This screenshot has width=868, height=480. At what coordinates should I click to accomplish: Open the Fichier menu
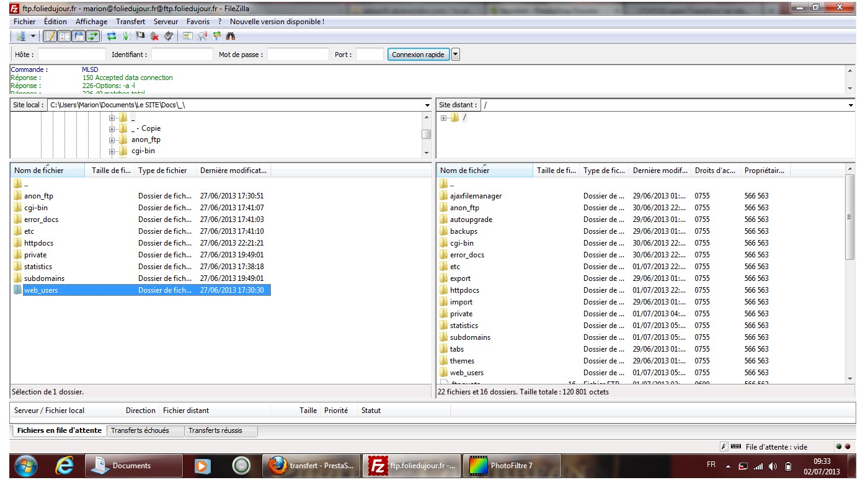[25, 22]
